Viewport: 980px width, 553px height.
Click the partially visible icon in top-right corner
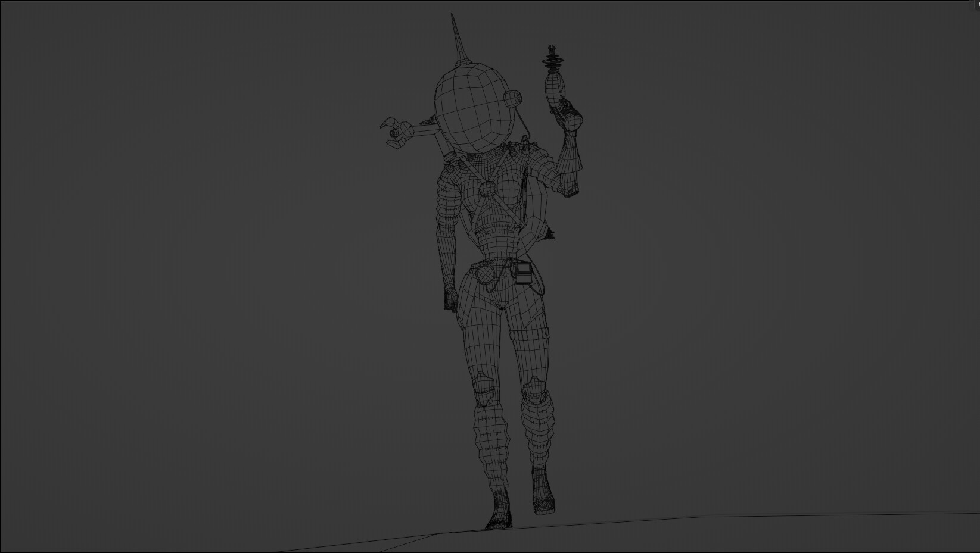click(977, 3)
